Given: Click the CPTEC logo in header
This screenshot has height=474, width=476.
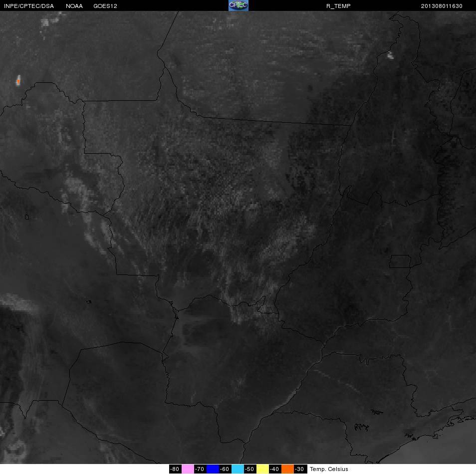Looking at the screenshot, I should point(238,5).
